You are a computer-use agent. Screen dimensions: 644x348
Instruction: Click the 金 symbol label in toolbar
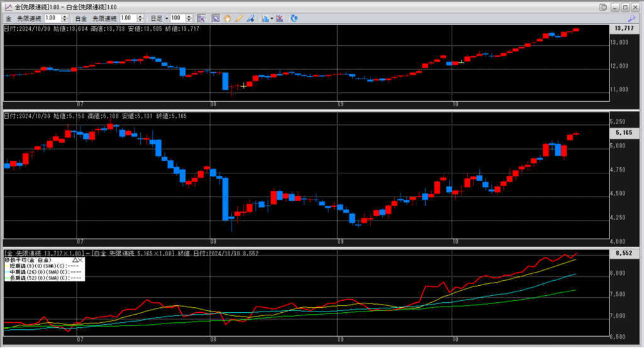click(x=8, y=18)
